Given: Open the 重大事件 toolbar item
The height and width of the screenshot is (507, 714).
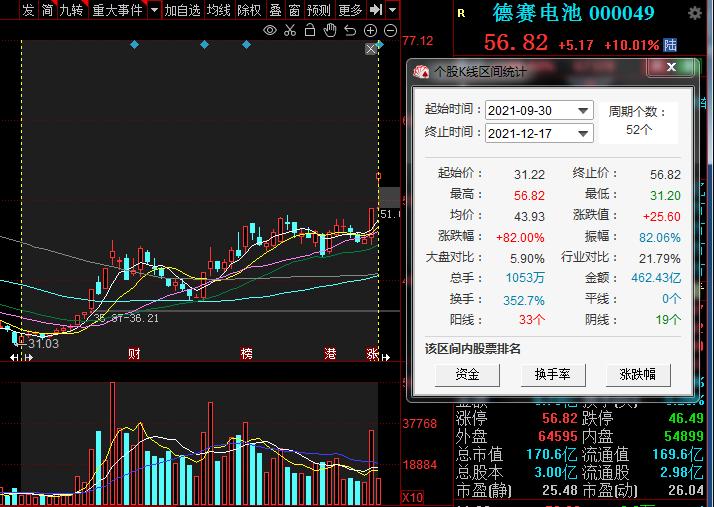Looking at the screenshot, I should pyautogui.click(x=117, y=10).
